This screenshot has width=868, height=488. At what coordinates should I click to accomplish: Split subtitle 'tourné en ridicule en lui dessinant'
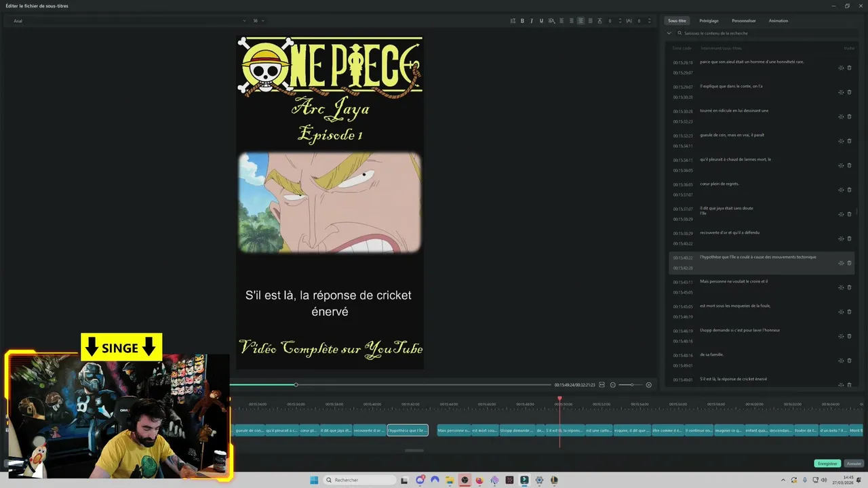[841, 117]
